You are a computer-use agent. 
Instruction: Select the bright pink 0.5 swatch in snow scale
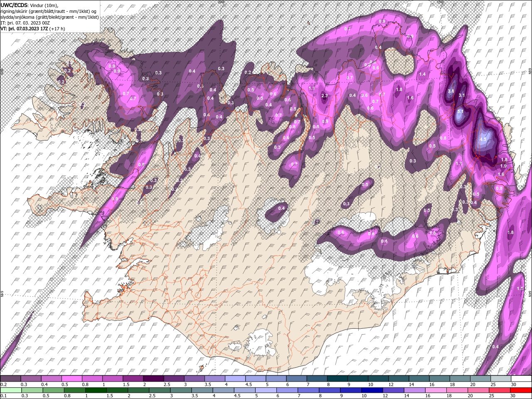71,379
